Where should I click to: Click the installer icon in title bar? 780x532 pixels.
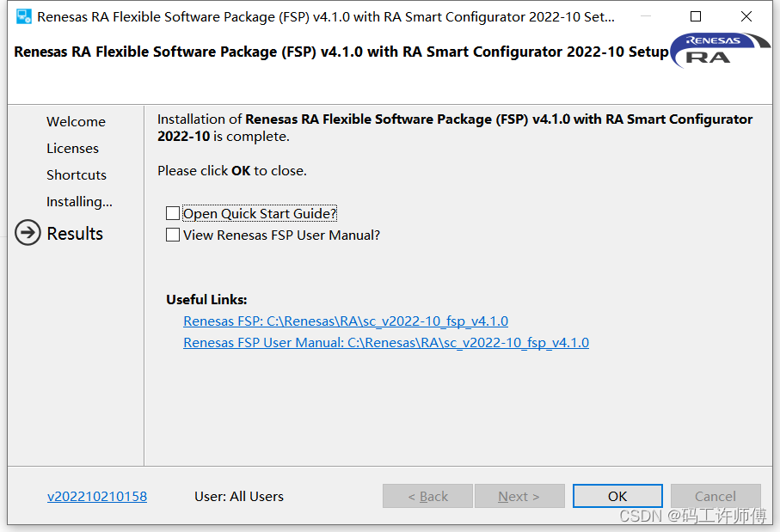(x=24, y=16)
